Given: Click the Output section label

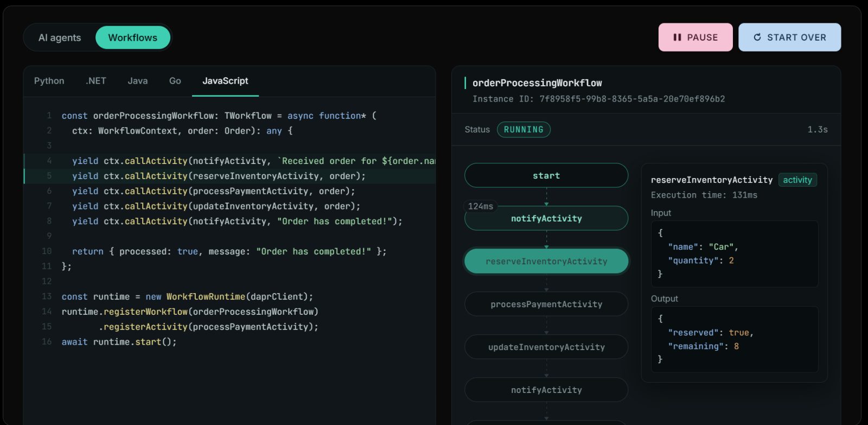Looking at the screenshot, I should pyautogui.click(x=665, y=299).
